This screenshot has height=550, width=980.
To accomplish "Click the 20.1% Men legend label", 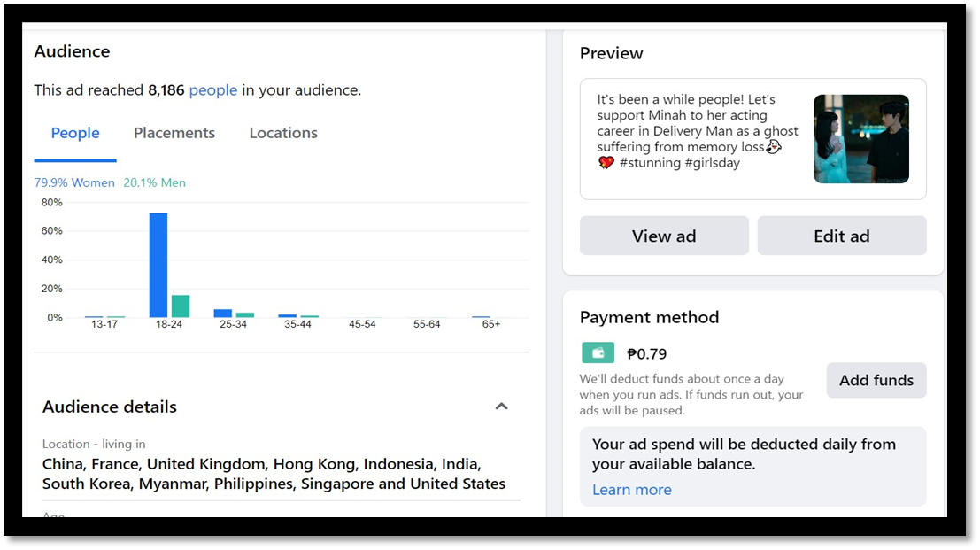I will coord(155,182).
